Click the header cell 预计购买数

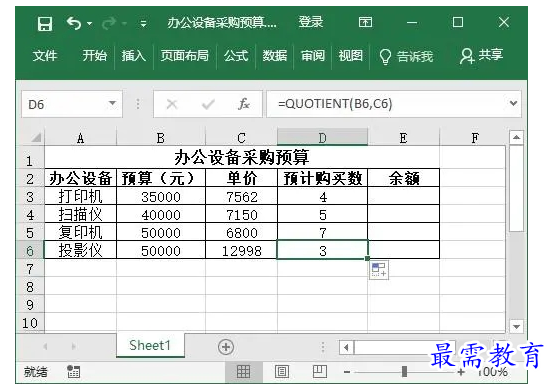(322, 178)
